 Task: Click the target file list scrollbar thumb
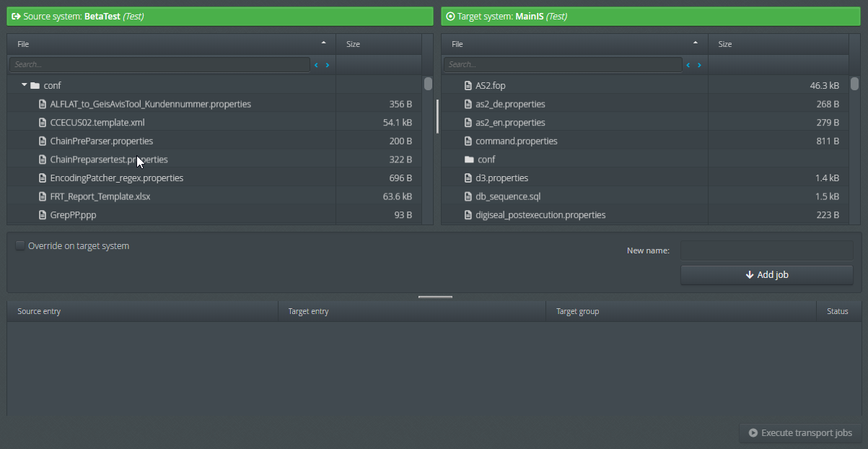pos(854,84)
